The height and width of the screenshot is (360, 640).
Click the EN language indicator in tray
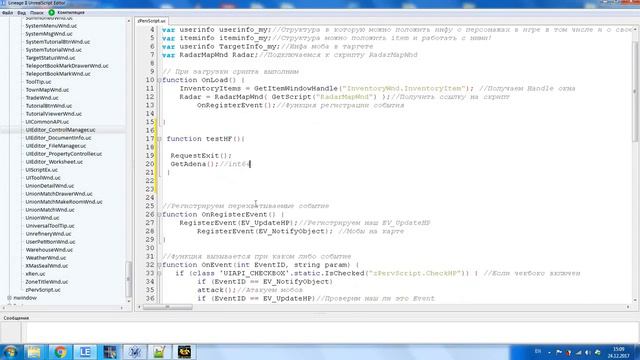point(538,351)
